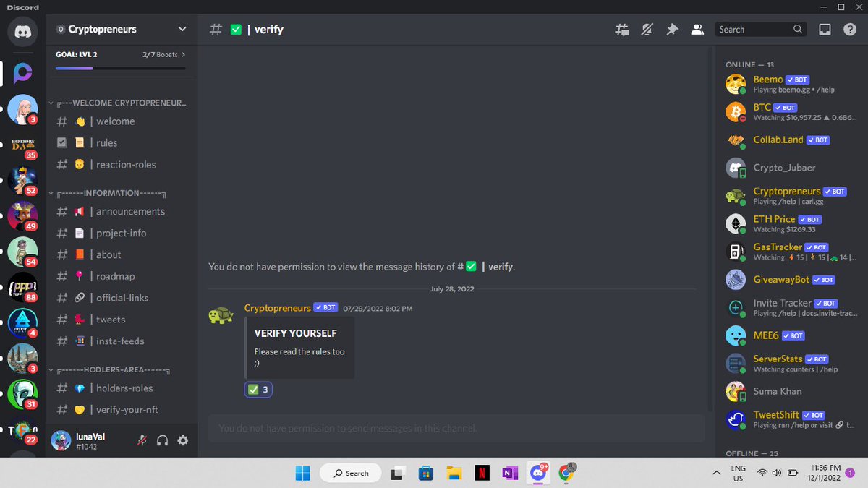The height and width of the screenshot is (488, 868).
Task: Click the boost goal progress bar
Action: point(121,68)
